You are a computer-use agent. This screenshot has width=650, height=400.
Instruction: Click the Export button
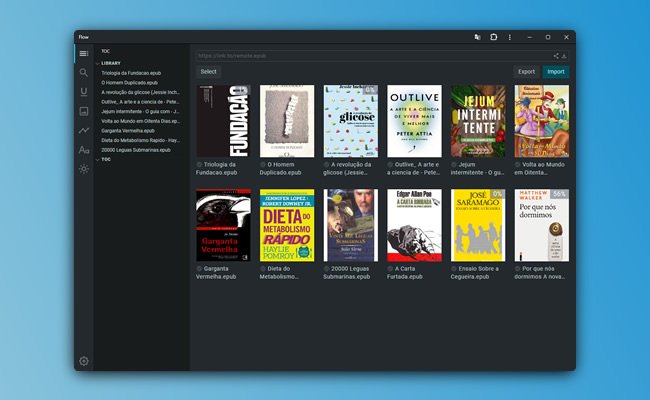click(x=526, y=72)
